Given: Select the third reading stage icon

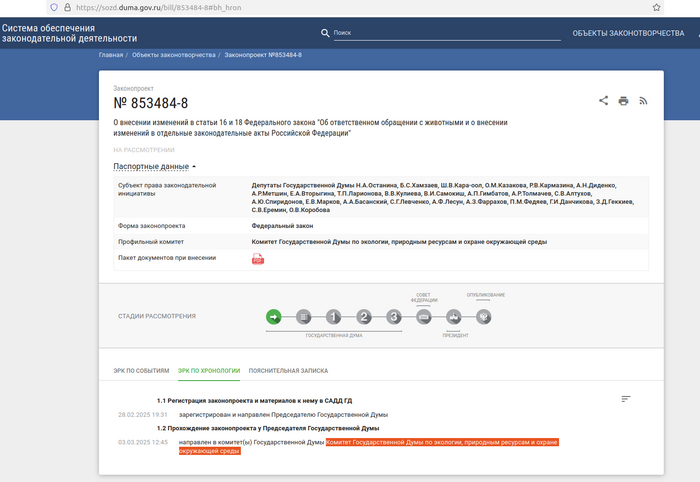Looking at the screenshot, I should (394, 317).
